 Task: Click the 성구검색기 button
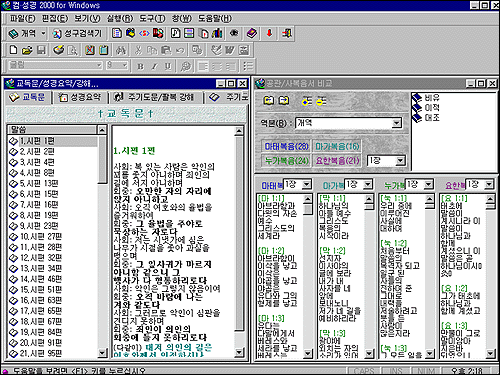(77, 33)
